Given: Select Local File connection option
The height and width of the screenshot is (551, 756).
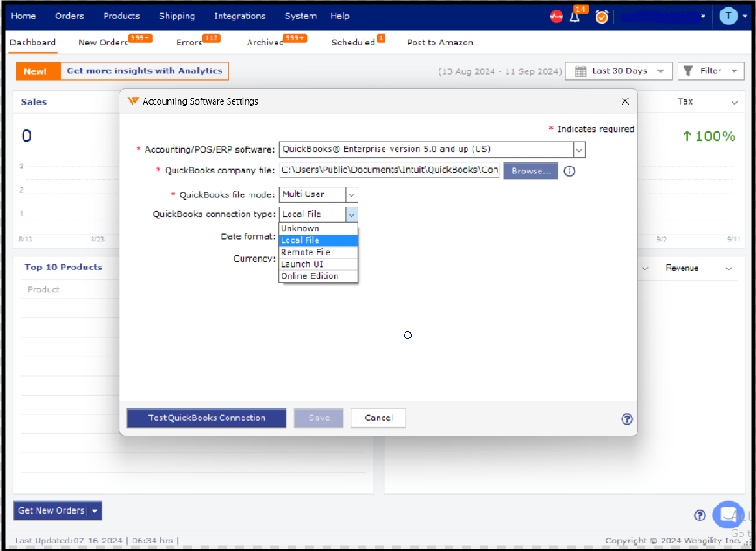Looking at the screenshot, I should pos(318,240).
